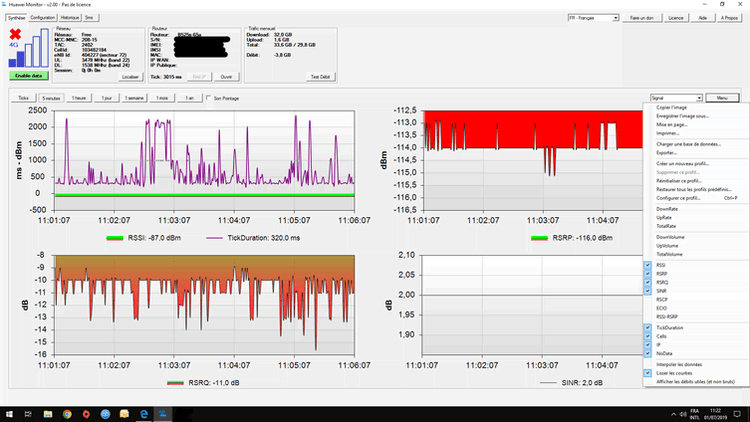Open the FR - Français language dropdown
Image resolution: width=750 pixels, height=422 pixels.
click(593, 18)
